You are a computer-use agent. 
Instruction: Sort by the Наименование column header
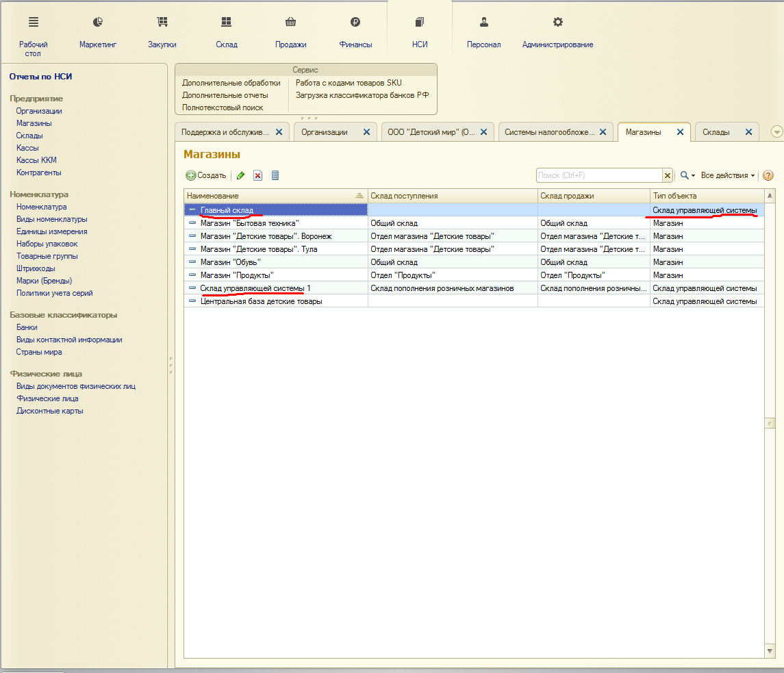tap(274, 196)
